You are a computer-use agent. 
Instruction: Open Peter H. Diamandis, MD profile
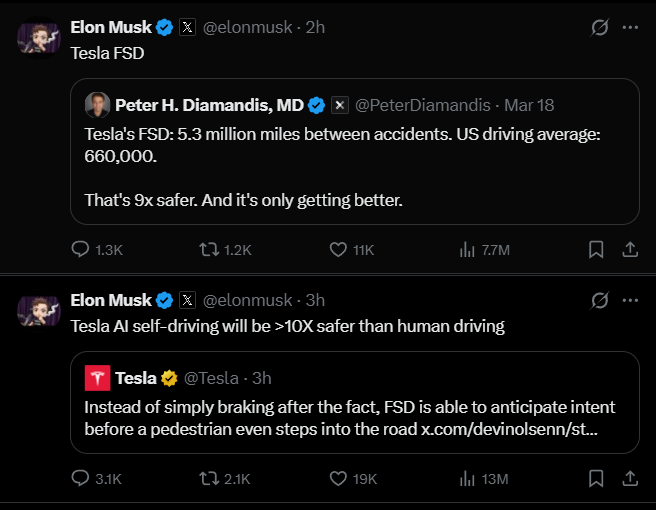click(209, 105)
